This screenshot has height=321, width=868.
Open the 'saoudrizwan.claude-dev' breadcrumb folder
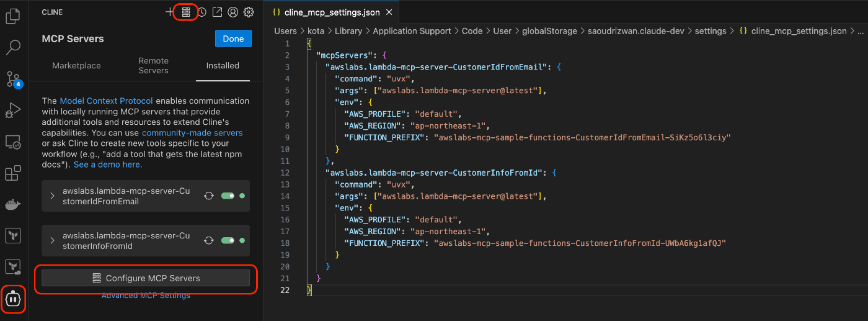(635, 31)
